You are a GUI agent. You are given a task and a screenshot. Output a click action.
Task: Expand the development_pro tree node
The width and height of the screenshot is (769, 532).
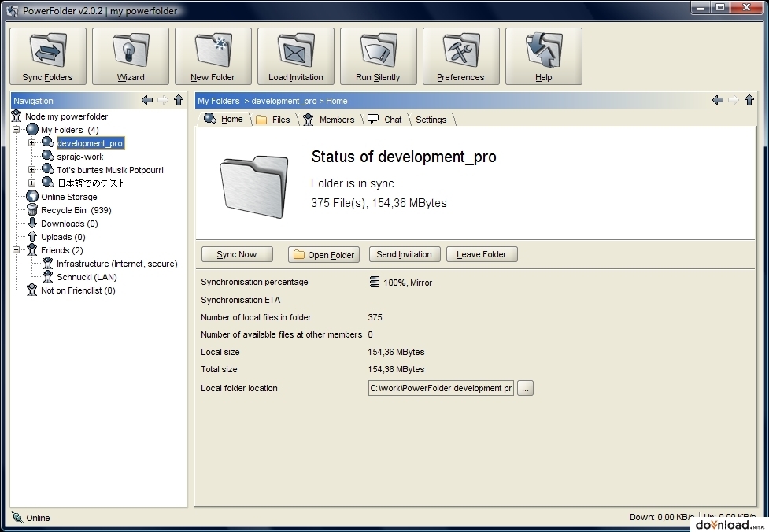[x=32, y=143]
